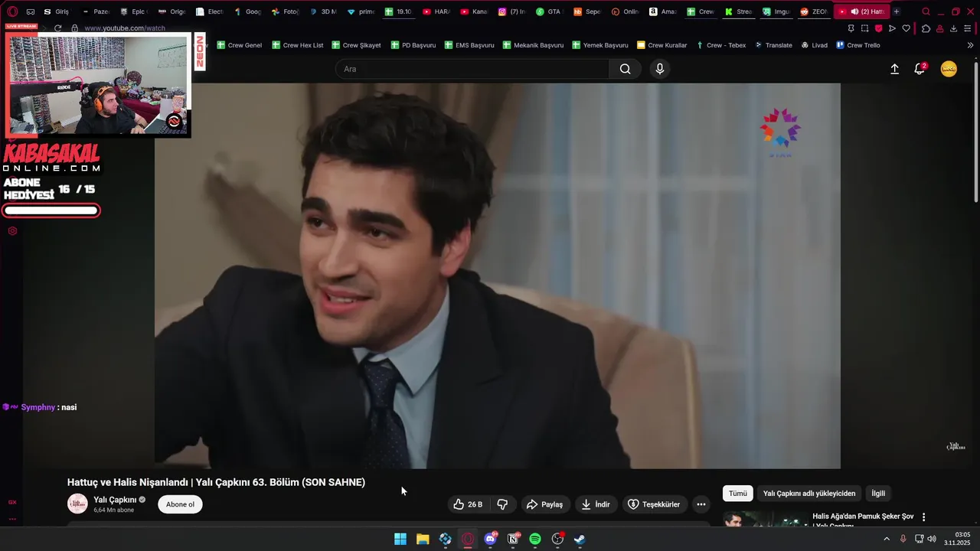Open EMS Başvuru bookmark
This screenshot has width=980, height=551.
click(469, 45)
